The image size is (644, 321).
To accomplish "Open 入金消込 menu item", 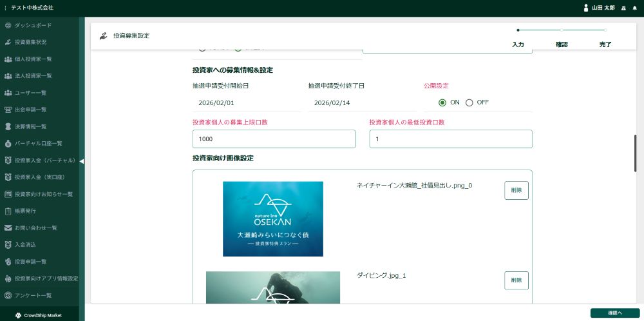I will (x=25, y=244).
